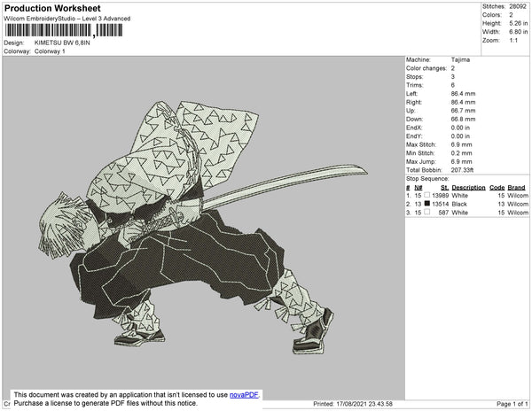This screenshot has width=532, height=411.
Task: Click the "Description" column header
Action: click(x=468, y=188)
